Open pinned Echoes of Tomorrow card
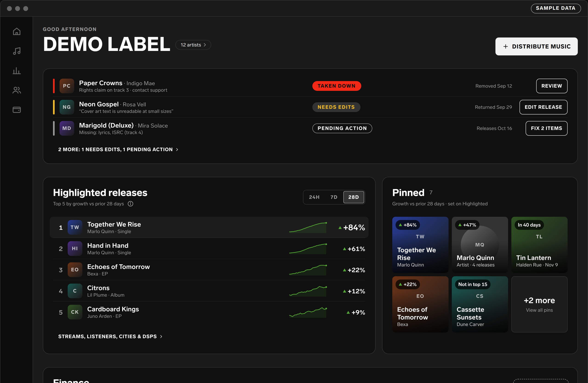 click(420, 304)
